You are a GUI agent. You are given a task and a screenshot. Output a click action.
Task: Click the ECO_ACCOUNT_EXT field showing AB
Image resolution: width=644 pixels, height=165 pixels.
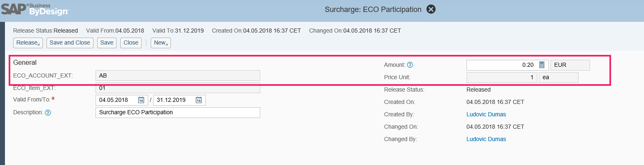point(178,75)
